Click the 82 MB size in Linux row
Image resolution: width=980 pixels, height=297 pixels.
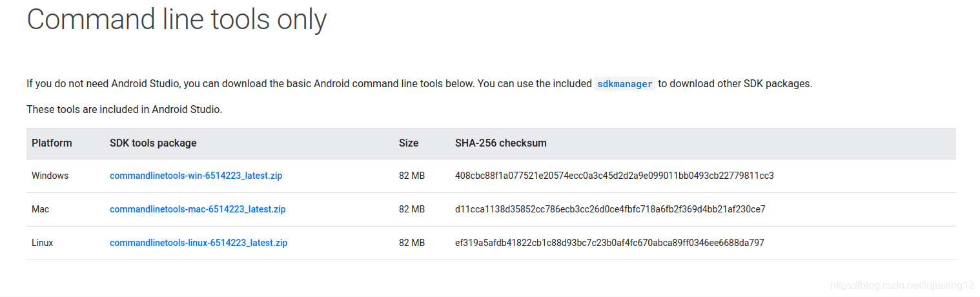click(x=412, y=243)
